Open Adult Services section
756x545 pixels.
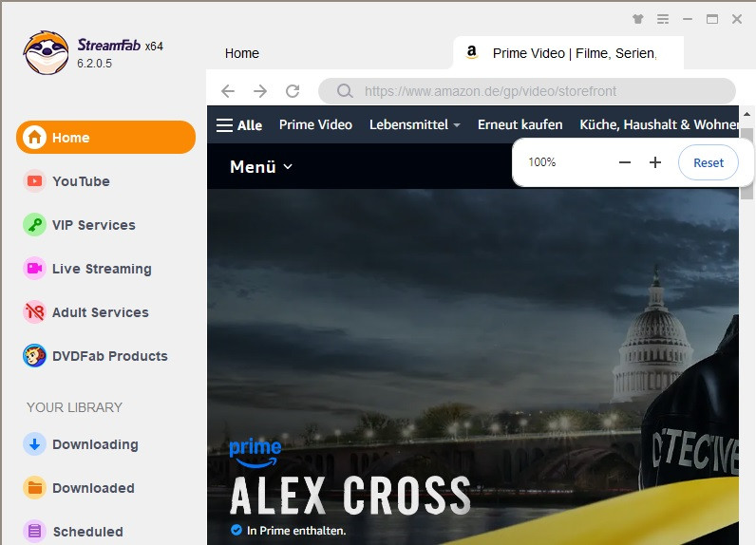101,312
